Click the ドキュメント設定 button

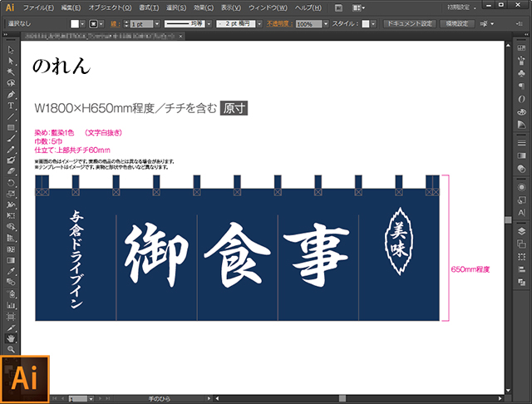click(407, 24)
